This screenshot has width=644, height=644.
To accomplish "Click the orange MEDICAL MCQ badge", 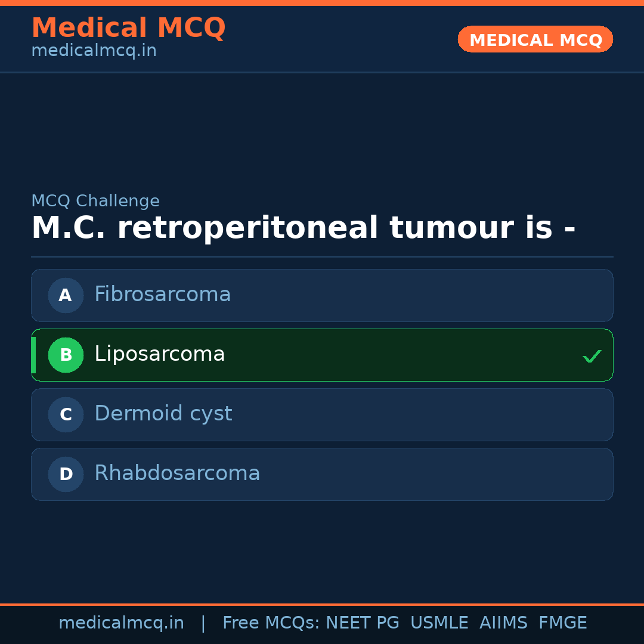I will [535, 39].
